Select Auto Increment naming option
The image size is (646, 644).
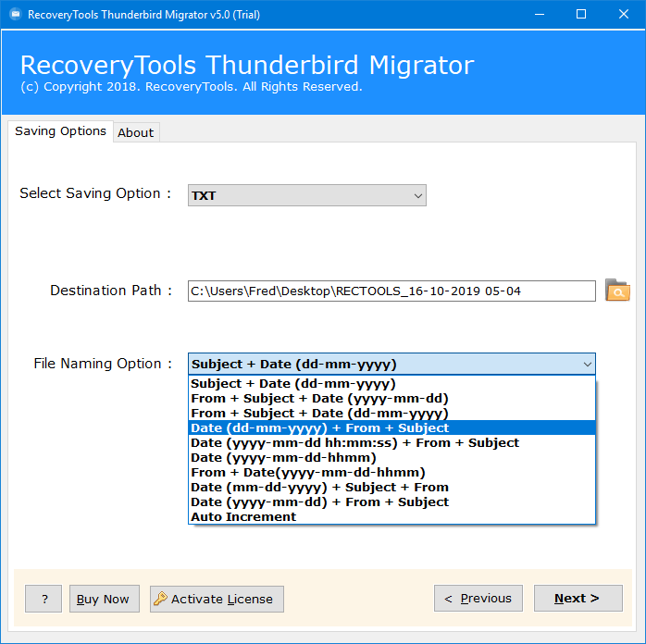point(391,516)
